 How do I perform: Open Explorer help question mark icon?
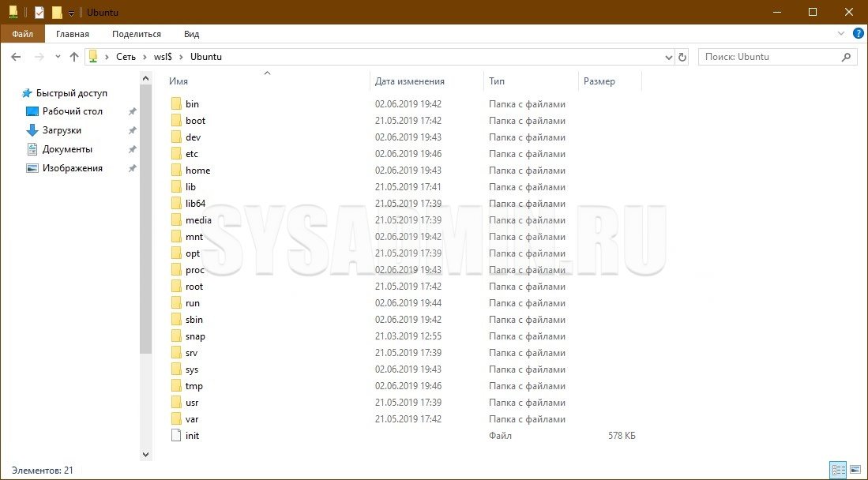[858, 34]
